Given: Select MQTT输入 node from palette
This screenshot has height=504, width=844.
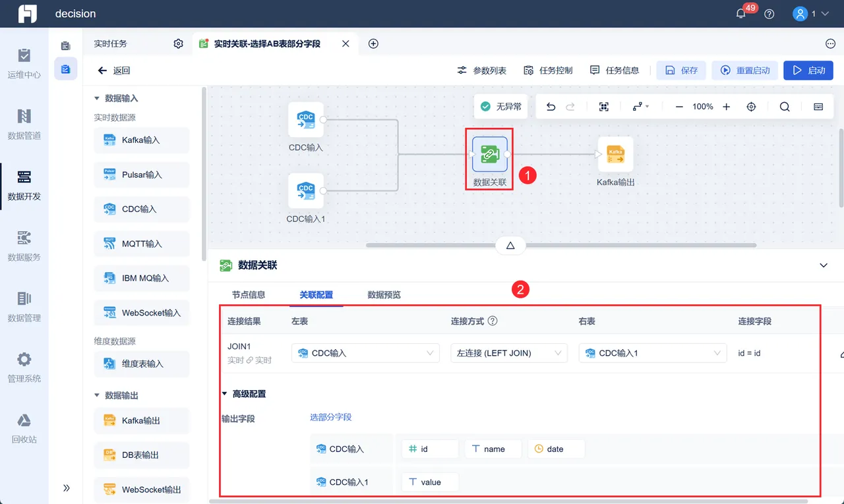Looking at the screenshot, I should (141, 244).
